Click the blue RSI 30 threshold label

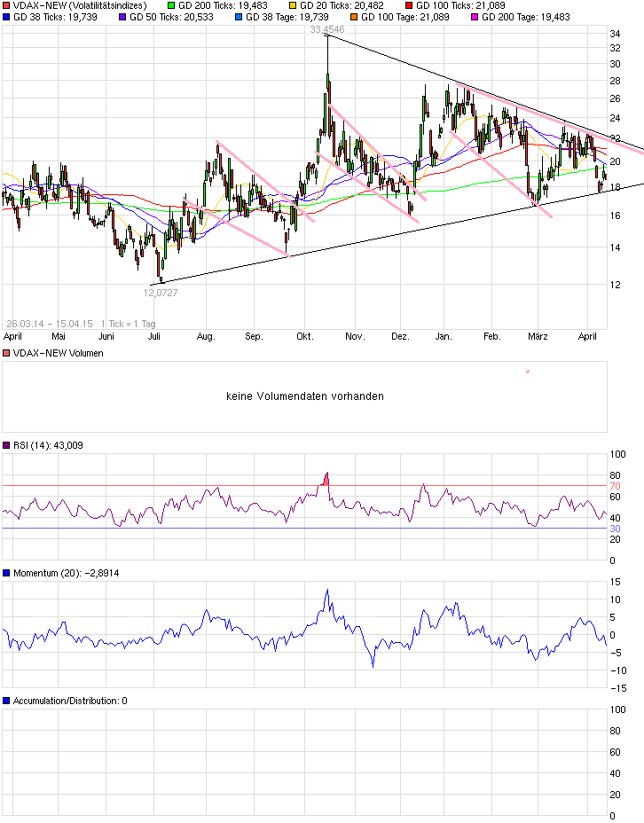pyautogui.click(x=615, y=529)
